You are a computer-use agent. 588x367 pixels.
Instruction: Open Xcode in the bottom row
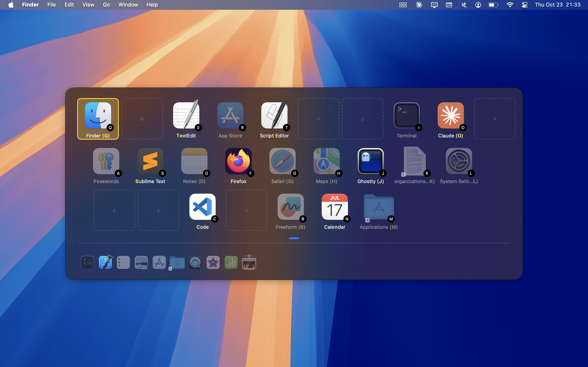click(105, 262)
